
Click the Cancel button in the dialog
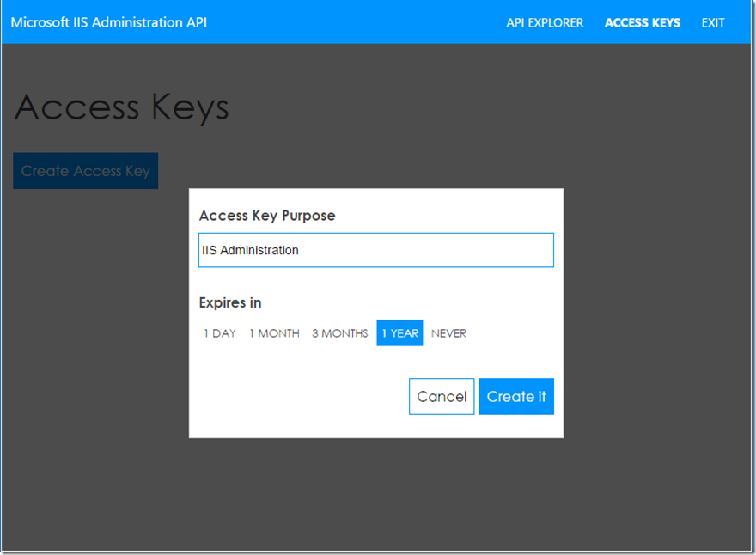[x=442, y=396]
